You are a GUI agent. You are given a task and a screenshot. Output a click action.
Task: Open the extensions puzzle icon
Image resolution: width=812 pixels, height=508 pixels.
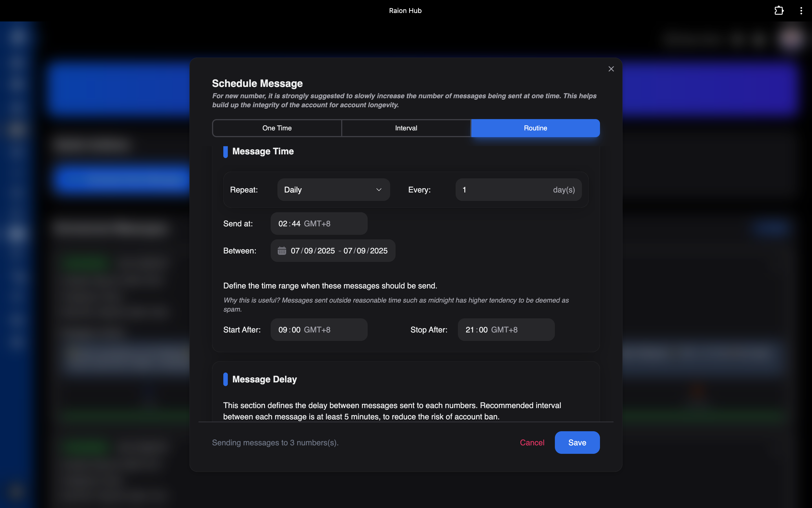(779, 11)
